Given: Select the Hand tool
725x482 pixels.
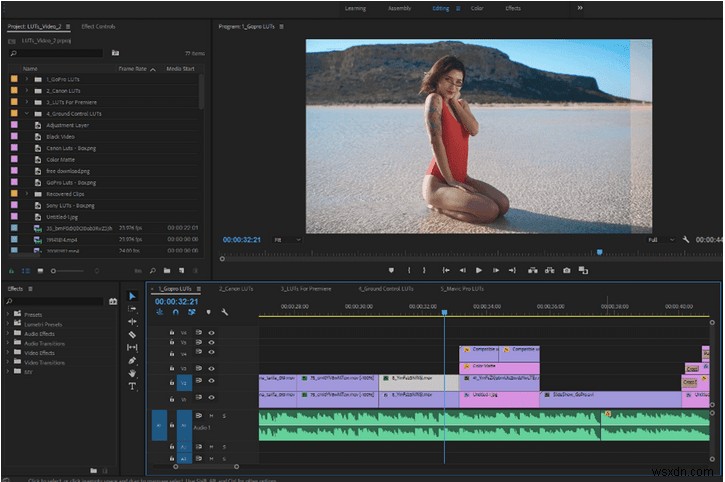Looking at the screenshot, I should (133, 373).
